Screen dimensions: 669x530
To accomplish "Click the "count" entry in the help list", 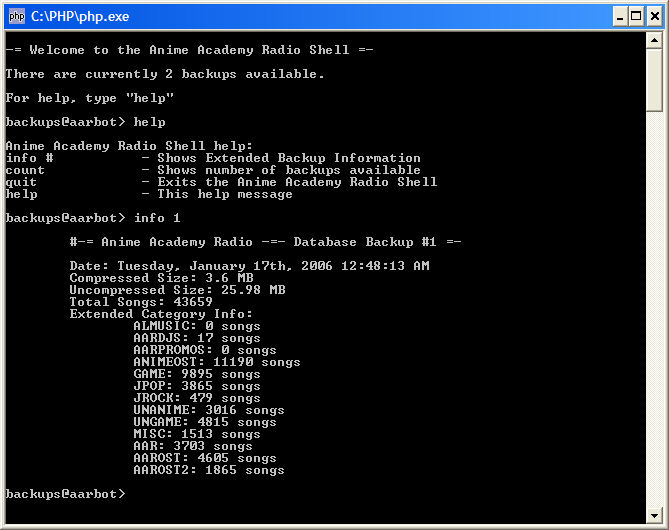I will 25,170.
